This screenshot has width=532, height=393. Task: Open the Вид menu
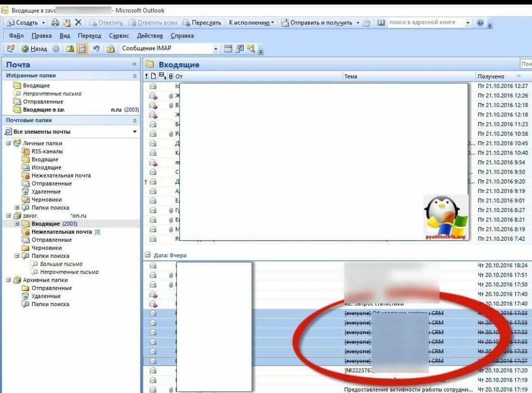coord(64,36)
